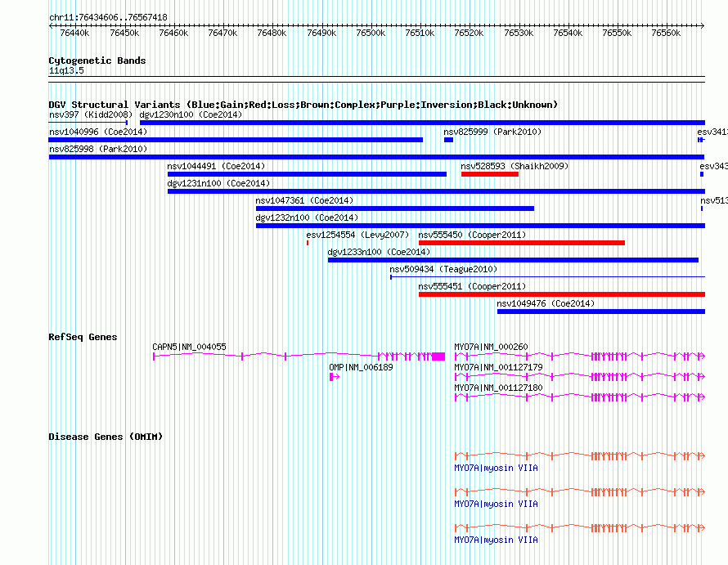Viewport: 728px width, 565px height.
Task: Click the topmost MYO7A|myosin VIIA OMIM label
Action: pos(497,468)
